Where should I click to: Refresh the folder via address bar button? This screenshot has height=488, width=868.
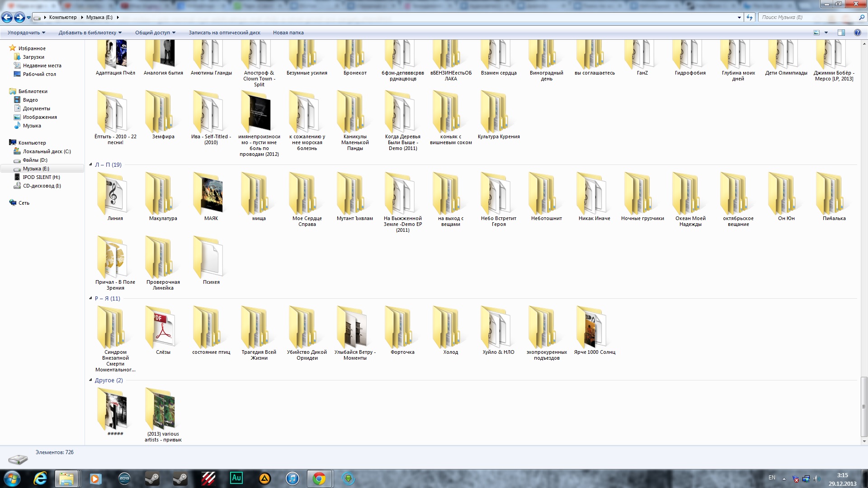(x=750, y=18)
